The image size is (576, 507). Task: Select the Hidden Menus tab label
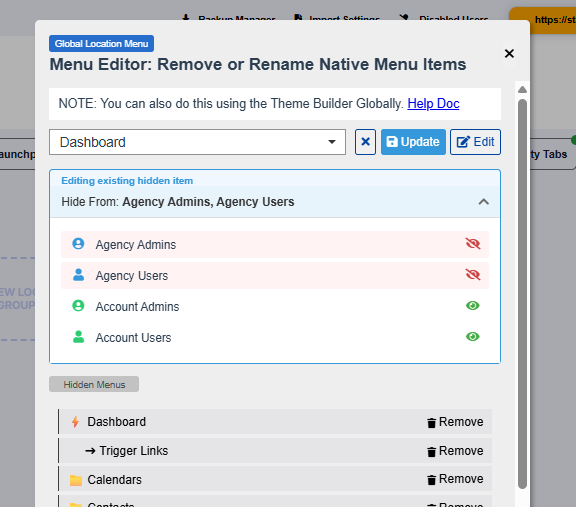click(94, 384)
